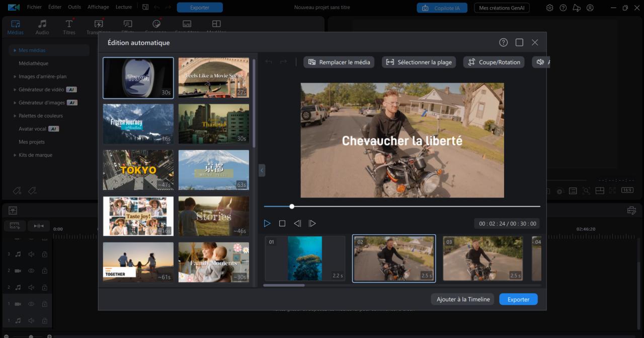Click the split clip icon above the timeline
The width and height of the screenshot is (644, 338).
[39, 225]
